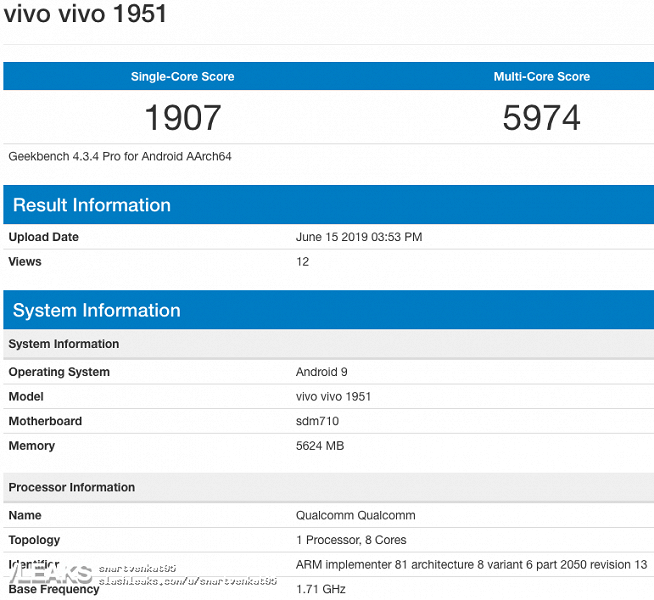Click the "Result Information" section heading
The image size is (654, 600).
(x=92, y=205)
